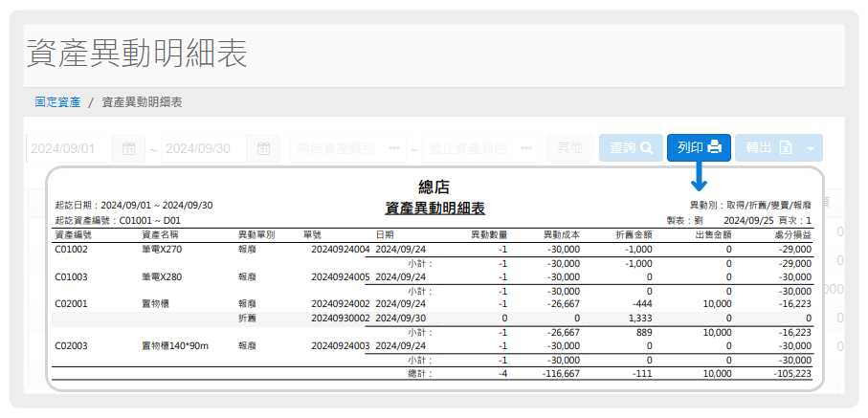The width and height of the screenshot is (868, 418).
Task: Click the date 2024/09/30 in 折舊 row
Action: 401,319
